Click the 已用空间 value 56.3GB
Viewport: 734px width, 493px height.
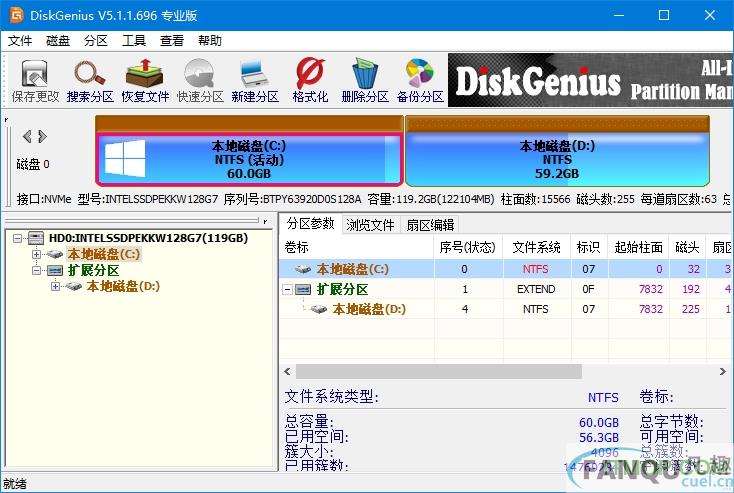(x=599, y=438)
